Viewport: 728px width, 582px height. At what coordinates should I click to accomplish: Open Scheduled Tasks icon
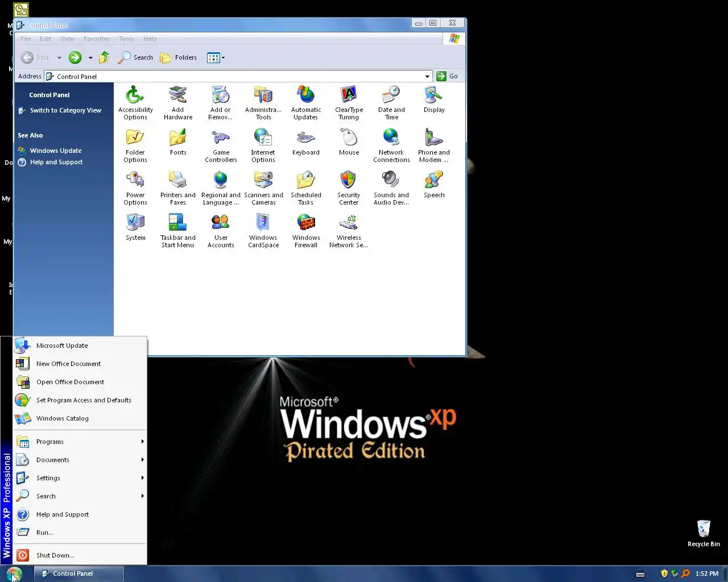[x=306, y=188]
